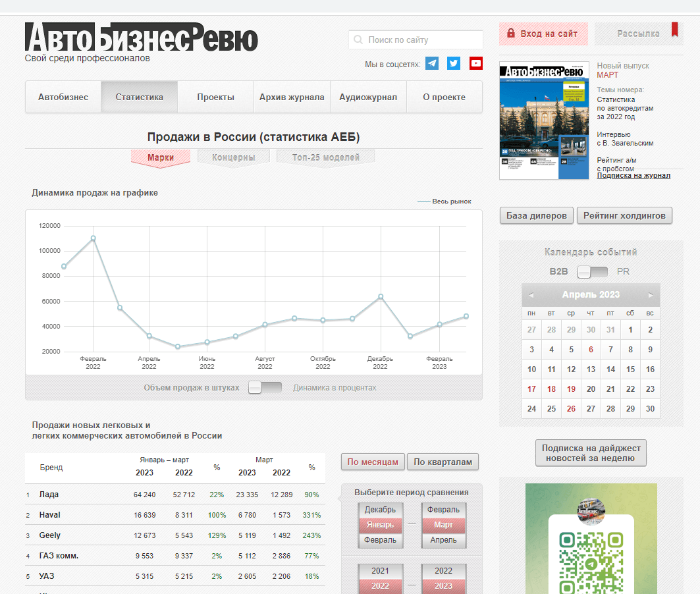
Task: Open the Статистика menu item
Action: 140,97
